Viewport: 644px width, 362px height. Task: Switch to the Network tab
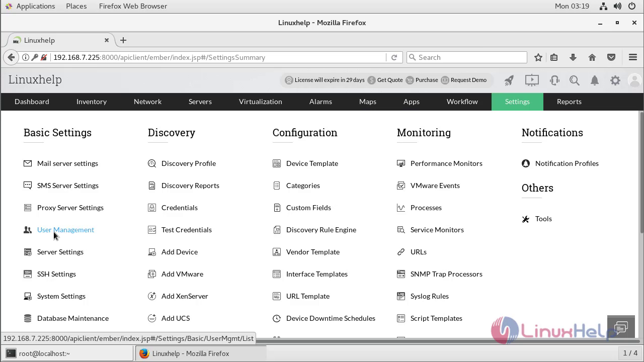[147, 102]
